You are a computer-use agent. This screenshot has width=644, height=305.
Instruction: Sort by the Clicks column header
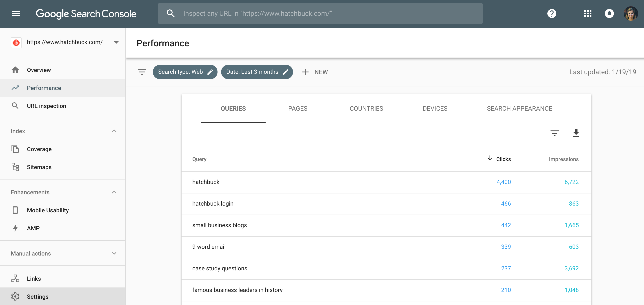pos(503,159)
